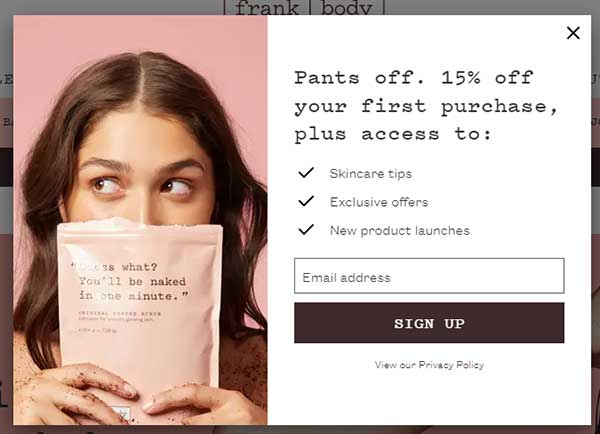The image size is (600, 434).
Task: Focus the Email address field
Action: (x=429, y=276)
